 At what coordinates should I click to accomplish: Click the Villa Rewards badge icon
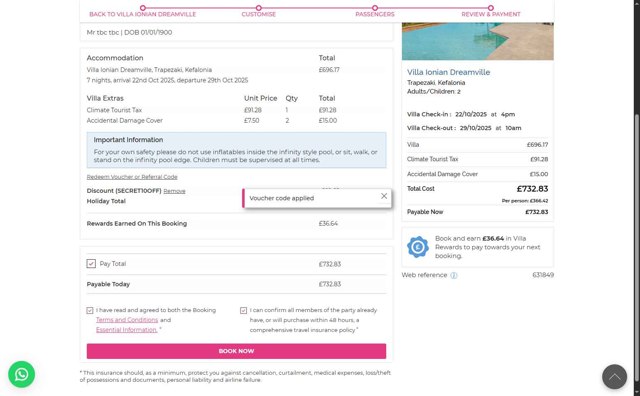point(418,247)
